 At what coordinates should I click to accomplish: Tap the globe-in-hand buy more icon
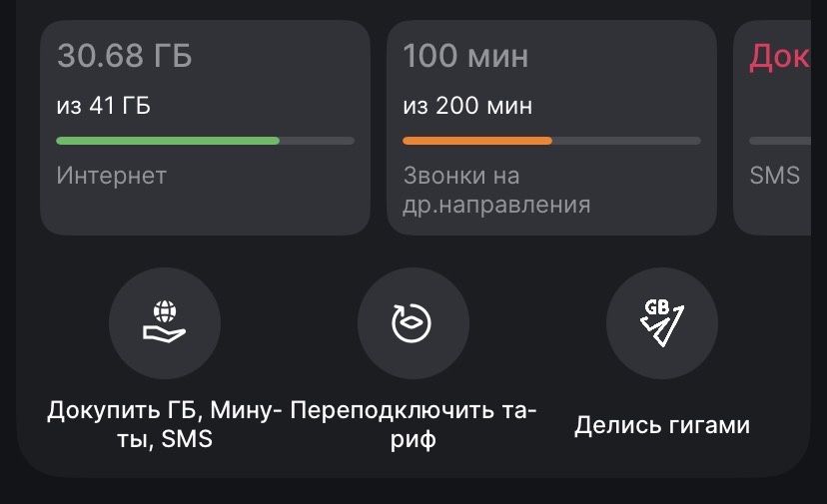tap(164, 323)
